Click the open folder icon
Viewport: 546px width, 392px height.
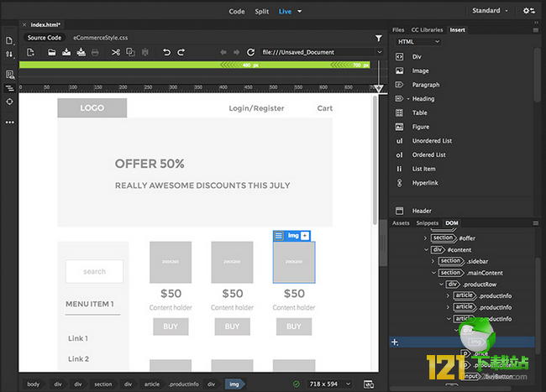[51, 52]
